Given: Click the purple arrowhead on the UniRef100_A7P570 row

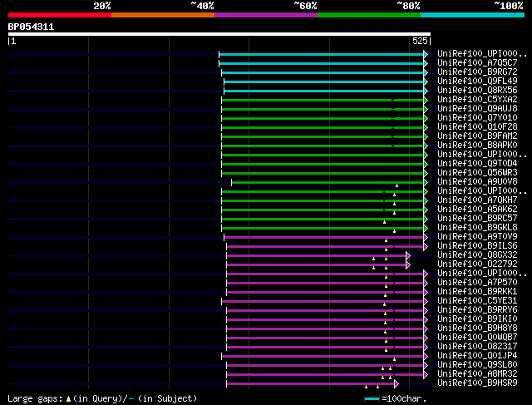Looking at the screenshot, I should pos(426,283).
